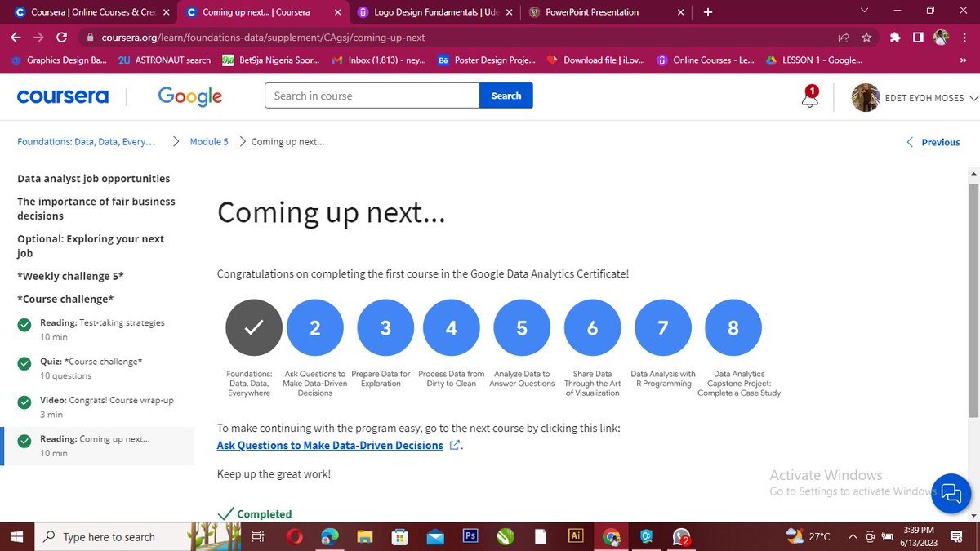The width and height of the screenshot is (980, 551).
Task: Open Foundations: Data, Data, Every breadcrumb
Action: (x=87, y=141)
